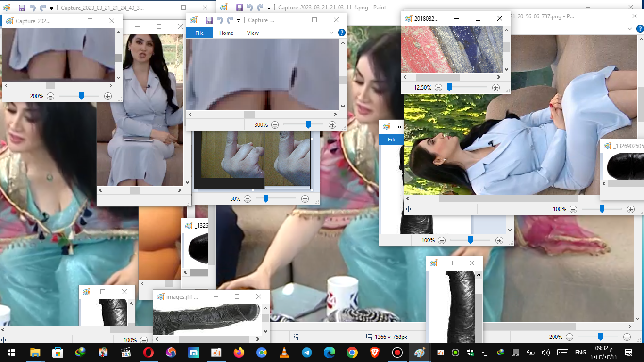Open Customize Quick Access dropdown in 300% window

(x=239, y=21)
